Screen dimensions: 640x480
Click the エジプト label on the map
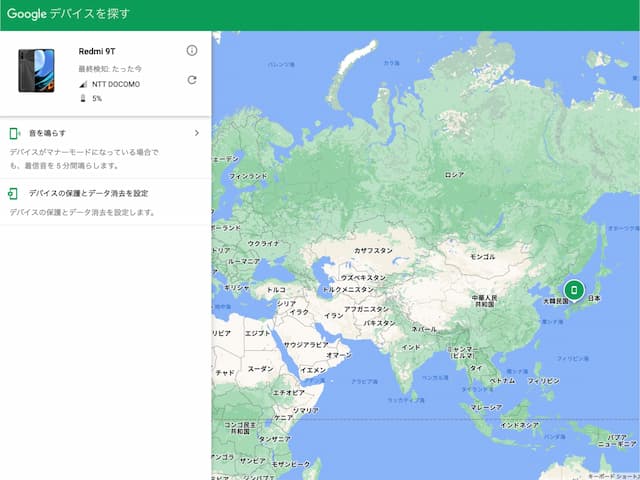click(x=258, y=333)
